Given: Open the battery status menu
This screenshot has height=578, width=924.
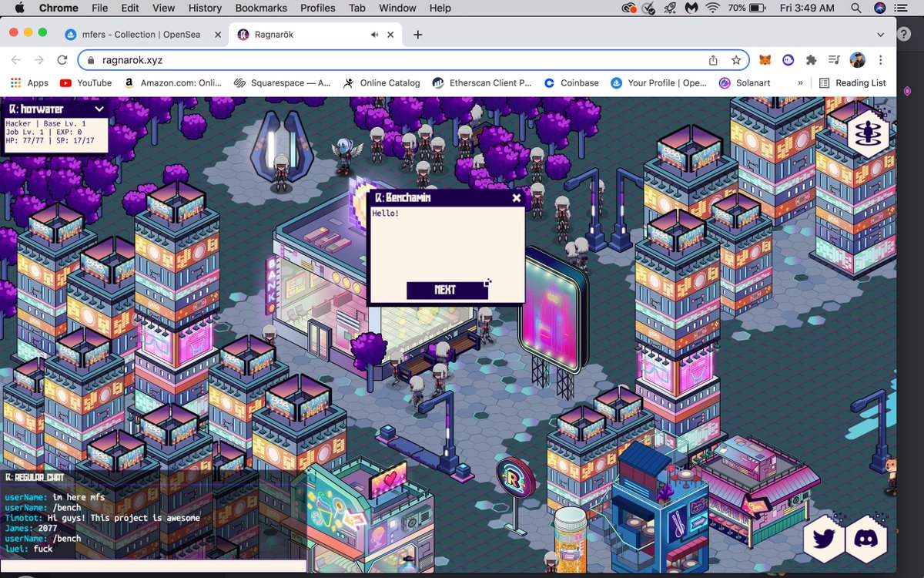Looking at the screenshot, I should [745, 8].
